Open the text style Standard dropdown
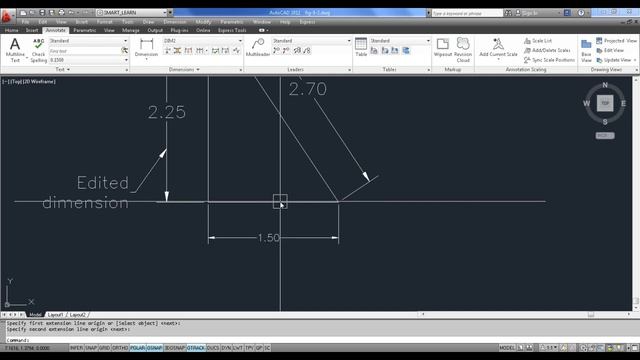Image resolution: width=640 pixels, height=360 pixels. pyautogui.click(x=88, y=41)
